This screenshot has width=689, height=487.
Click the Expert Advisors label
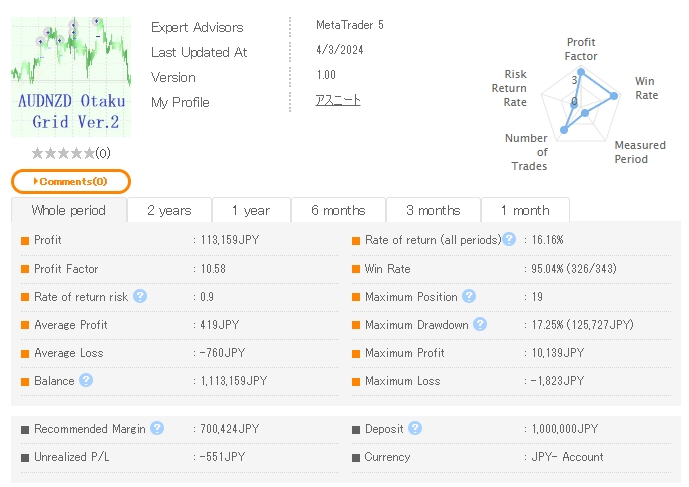pos(197,27)
